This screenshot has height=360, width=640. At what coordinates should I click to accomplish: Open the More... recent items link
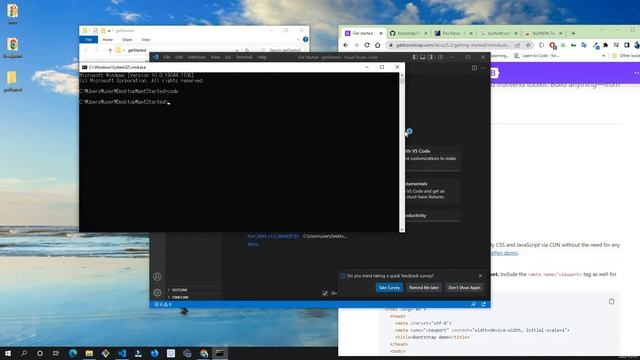pos(253,244)
